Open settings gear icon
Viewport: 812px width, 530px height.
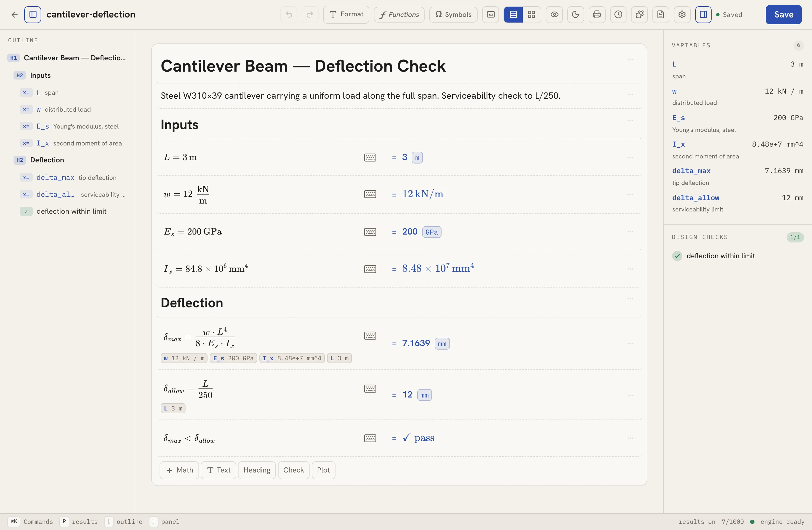682,15
